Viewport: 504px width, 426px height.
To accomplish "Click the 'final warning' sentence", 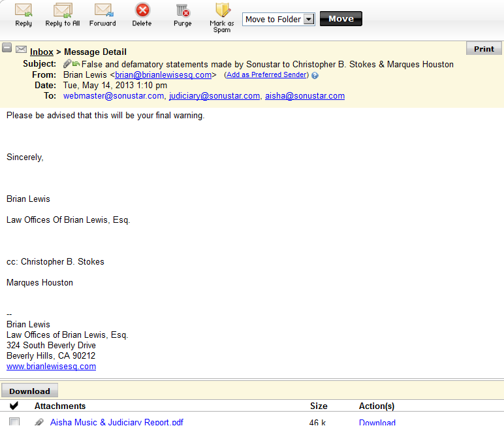I will (105, 116).
